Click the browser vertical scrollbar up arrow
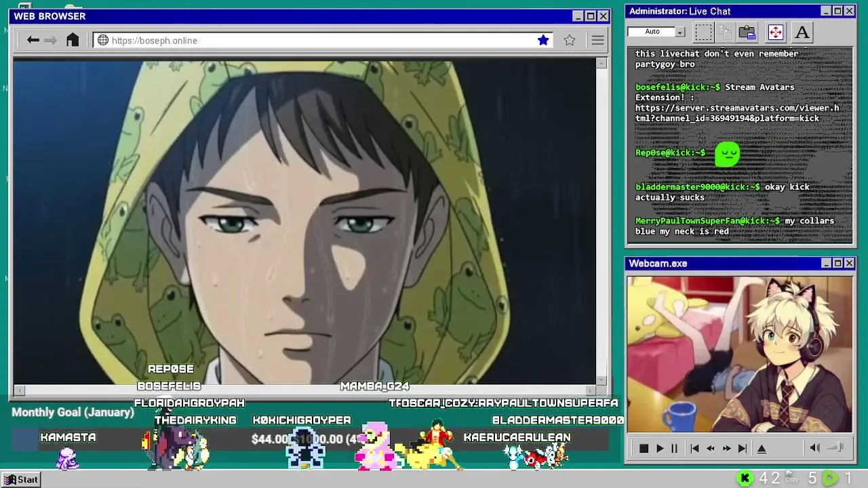 [x=601, y=63]
